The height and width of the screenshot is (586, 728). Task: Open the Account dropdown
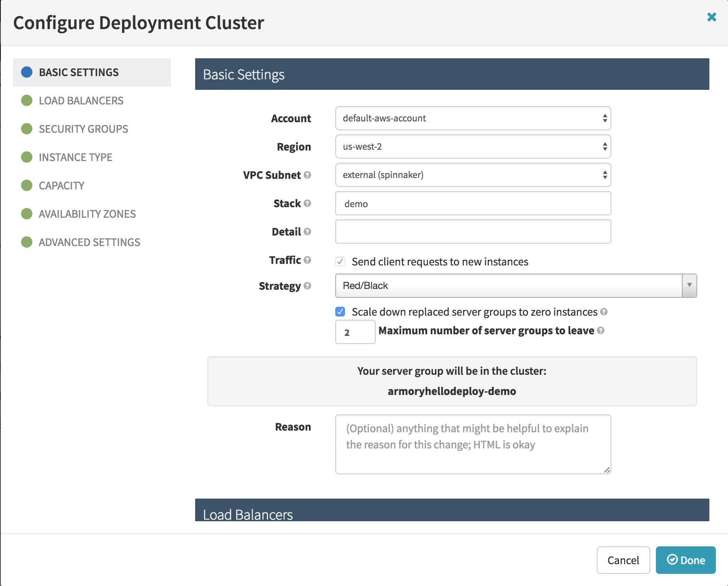[473, 118]
